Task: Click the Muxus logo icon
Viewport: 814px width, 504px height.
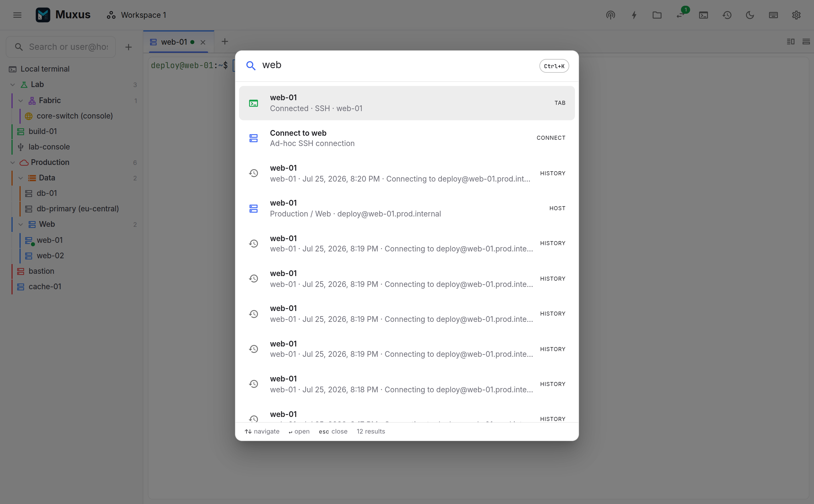Action: (x=43, y=15)
